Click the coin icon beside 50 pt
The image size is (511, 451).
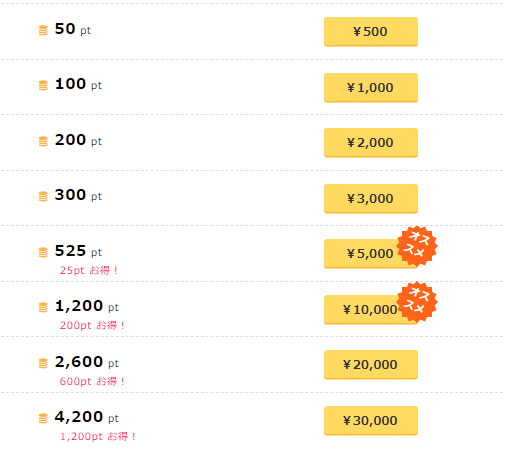click(43, 30)
